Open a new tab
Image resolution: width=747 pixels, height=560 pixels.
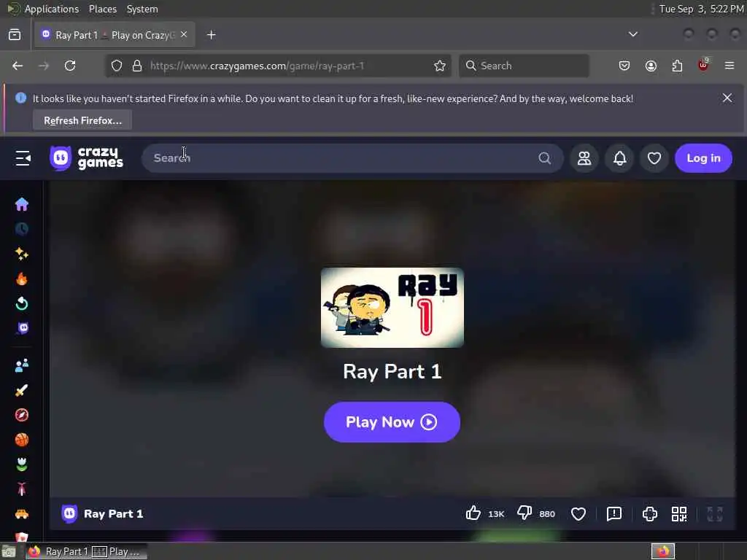click(211, 35)
